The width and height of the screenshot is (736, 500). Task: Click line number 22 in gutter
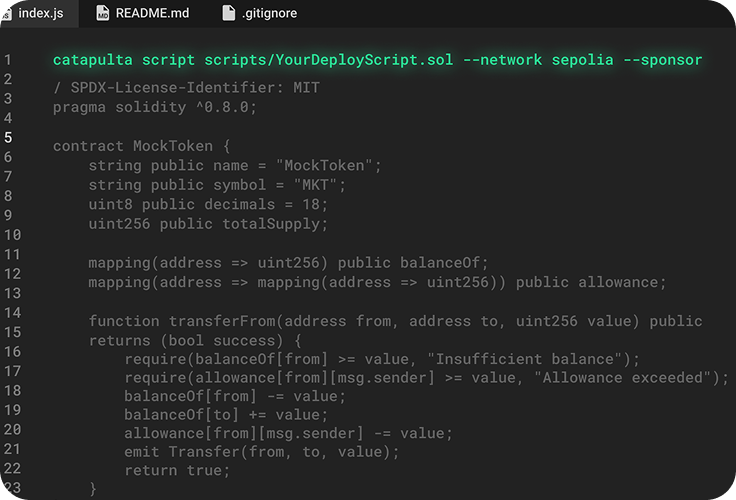click(13, 469)
